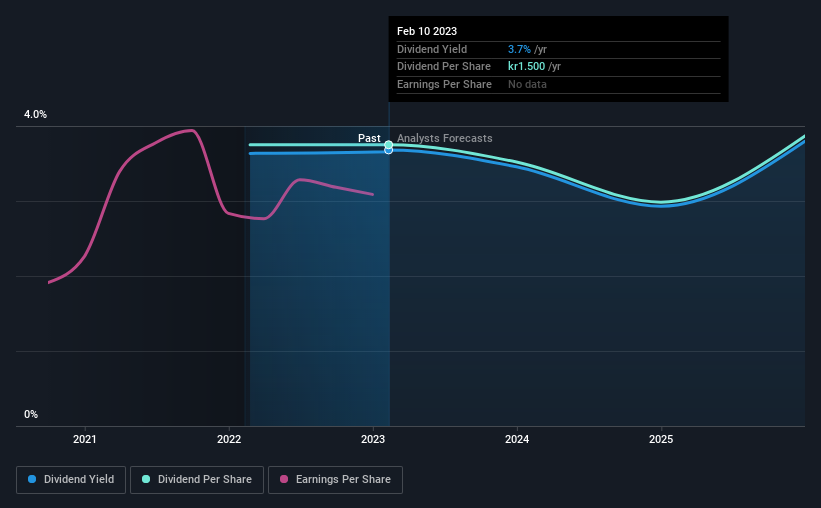
Task: Click the blue Dividend Yield legend dot
Action: click(32, 479)
